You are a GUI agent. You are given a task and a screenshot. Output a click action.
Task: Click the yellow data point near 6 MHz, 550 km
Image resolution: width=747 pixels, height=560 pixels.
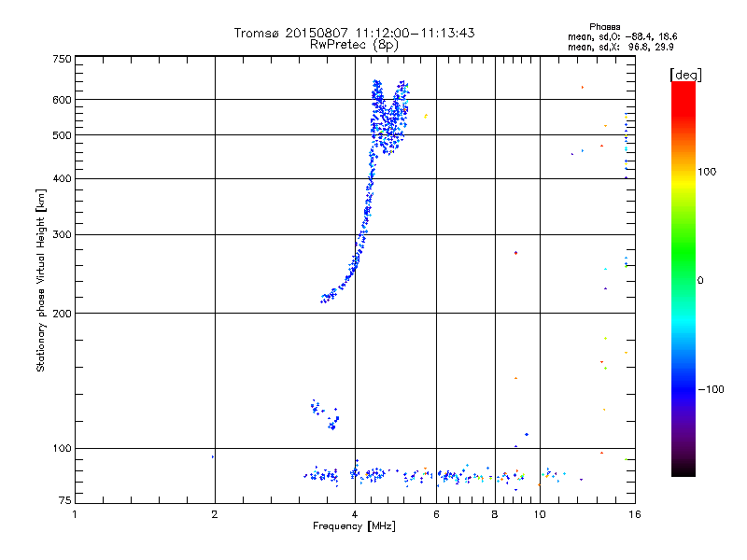tap(426, 116)
